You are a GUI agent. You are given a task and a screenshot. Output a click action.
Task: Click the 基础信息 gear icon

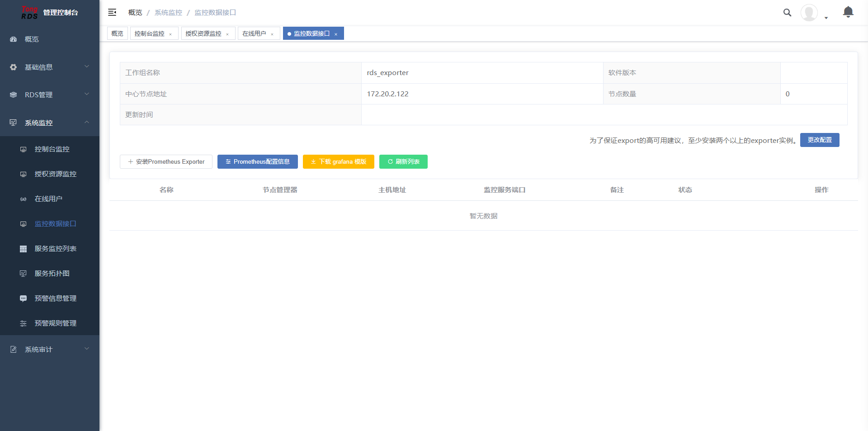coord(14,67)
